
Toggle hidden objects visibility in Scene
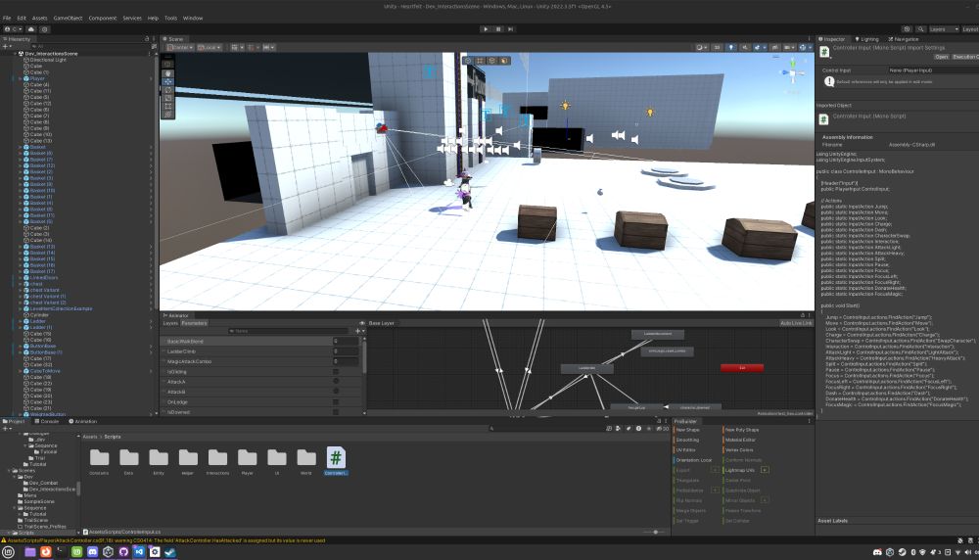(774, 47)
